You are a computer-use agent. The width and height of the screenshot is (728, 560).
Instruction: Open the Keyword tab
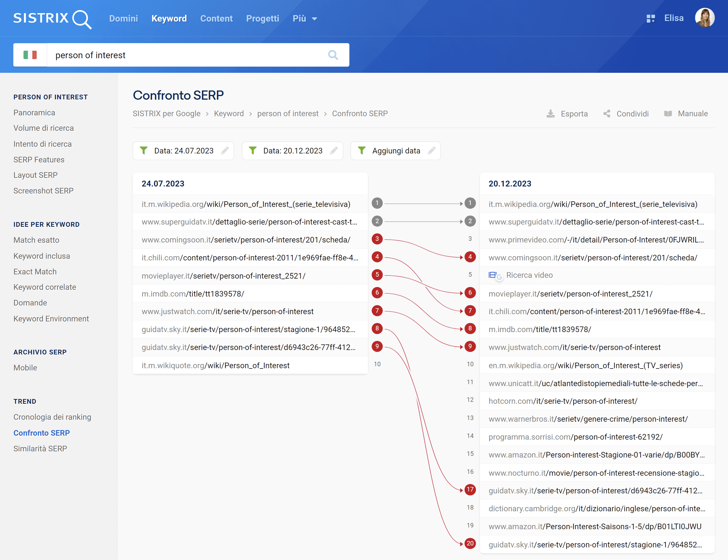169,19
